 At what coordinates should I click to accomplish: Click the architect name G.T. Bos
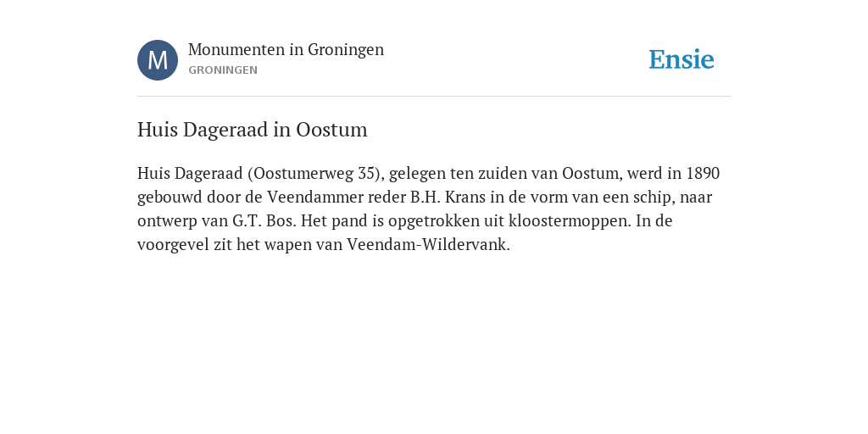coord(264,221)
